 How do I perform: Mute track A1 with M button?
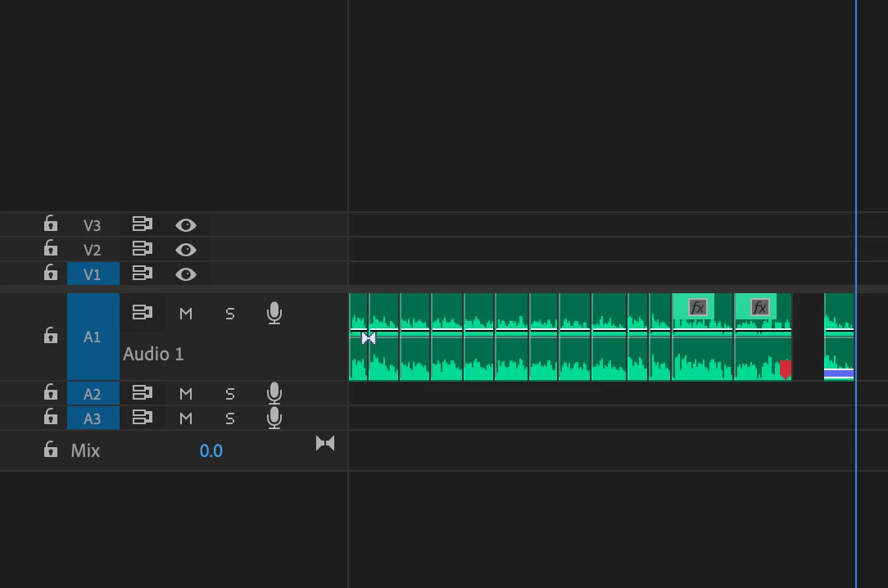186,314
